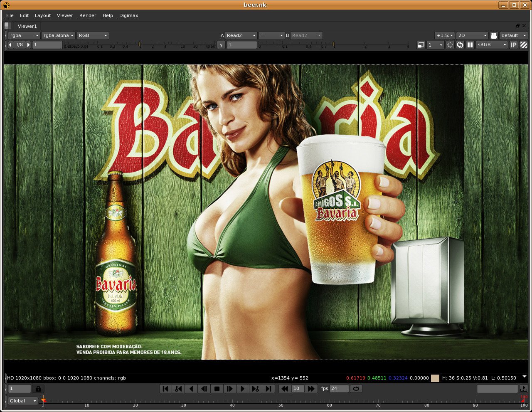Pause viewer updates
The height and width of the screenshot is (412, 532).
[x=470, y=45]
